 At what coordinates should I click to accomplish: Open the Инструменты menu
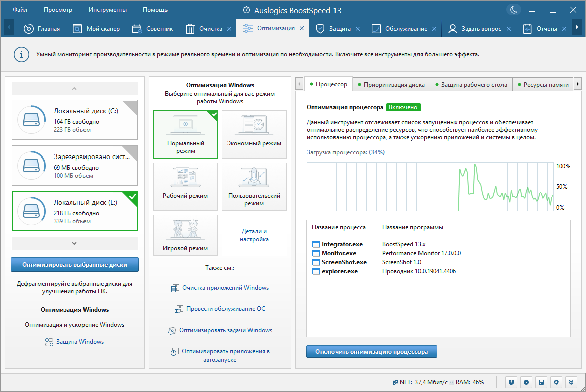tap(108, 10)
